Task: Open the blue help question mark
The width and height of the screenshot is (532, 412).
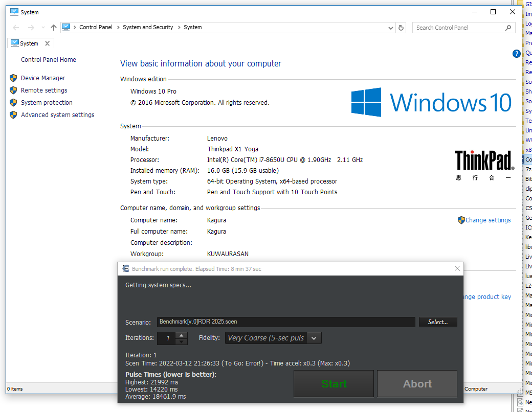Action: tap(516, 54)
